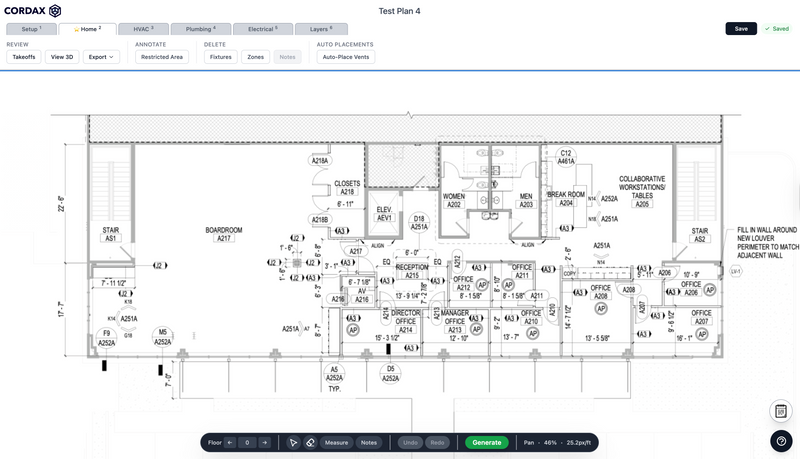Click Auto-Place Vents

pyautogui.click(x=346, y=57)
